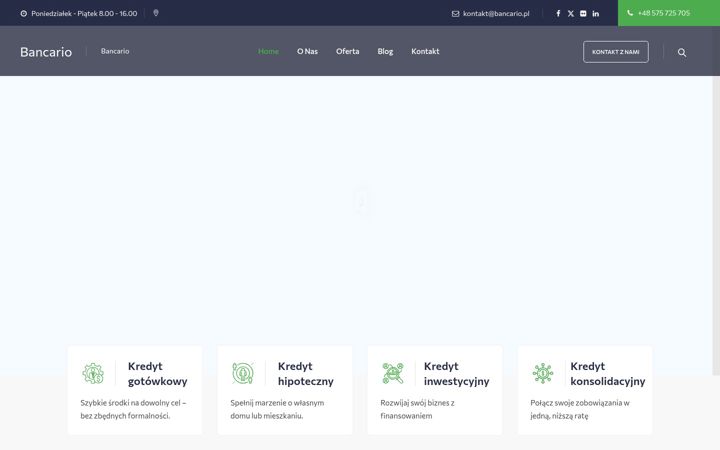Click the Bancario logo text

point(46,52)
